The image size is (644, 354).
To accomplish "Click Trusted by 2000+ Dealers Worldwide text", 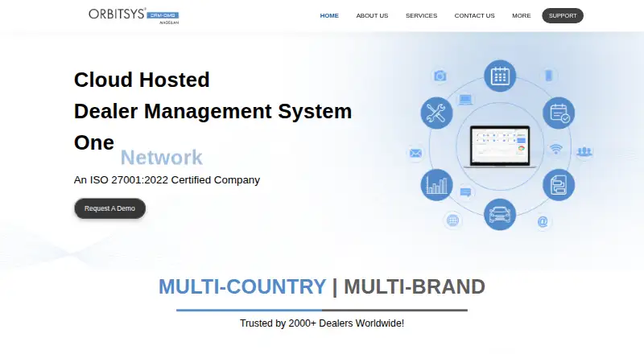I will tap(322, 323).
